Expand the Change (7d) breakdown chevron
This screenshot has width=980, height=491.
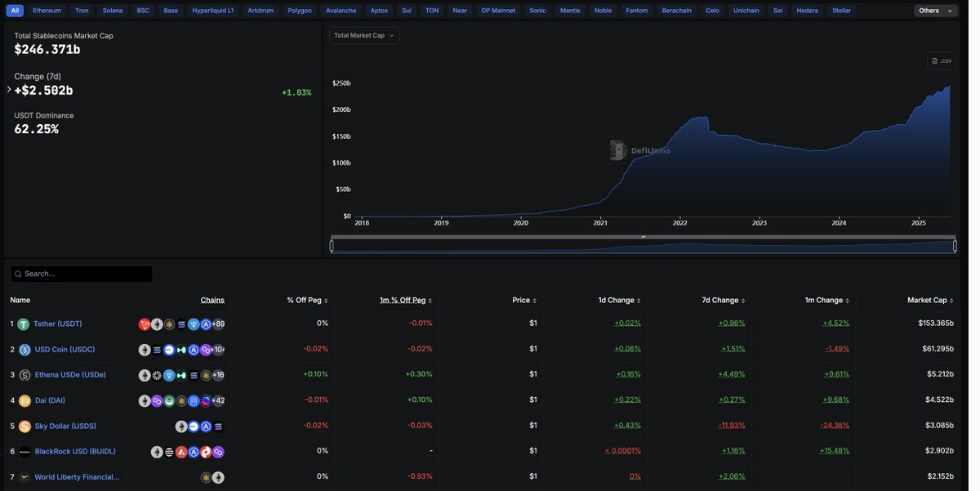[9, 89]
